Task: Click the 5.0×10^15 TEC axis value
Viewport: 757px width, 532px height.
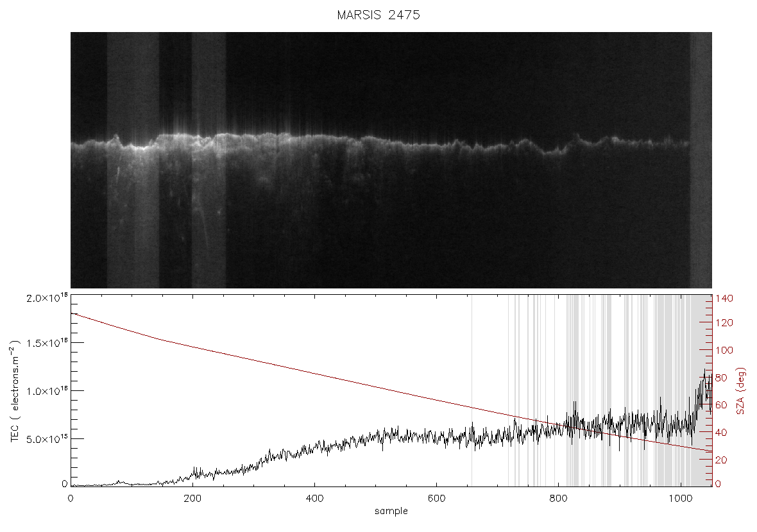Action: coord(46,439)
